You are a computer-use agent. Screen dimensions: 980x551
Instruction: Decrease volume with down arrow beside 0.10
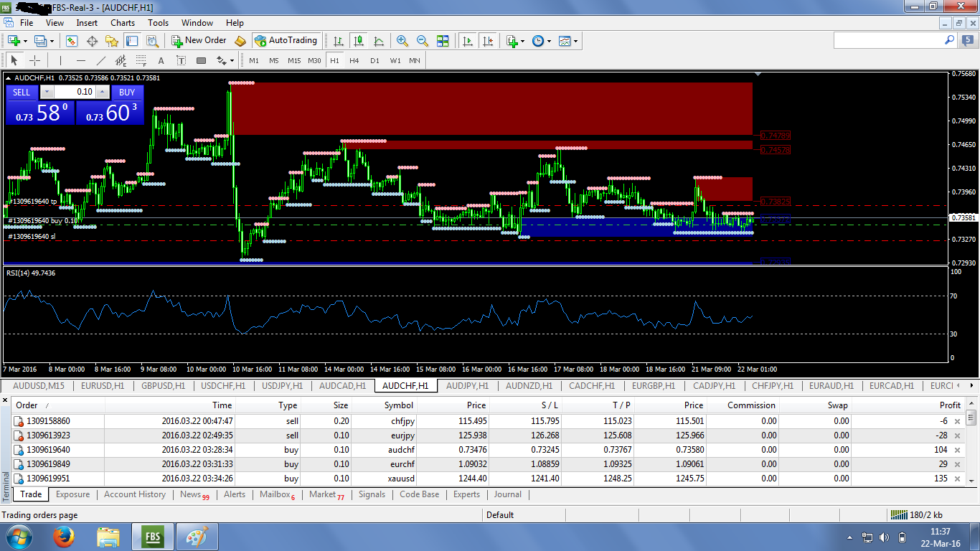pos(47,92)
